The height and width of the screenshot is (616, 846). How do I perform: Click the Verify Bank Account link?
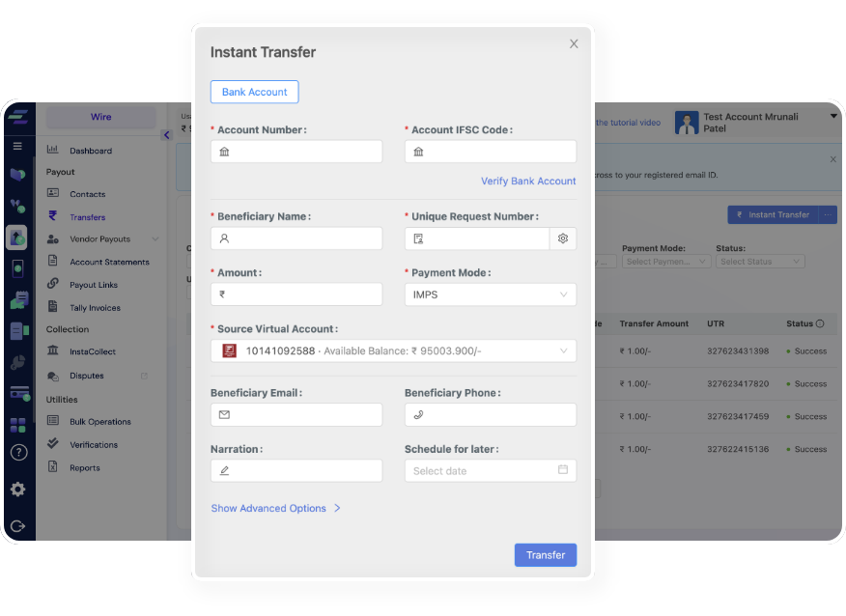528,181
